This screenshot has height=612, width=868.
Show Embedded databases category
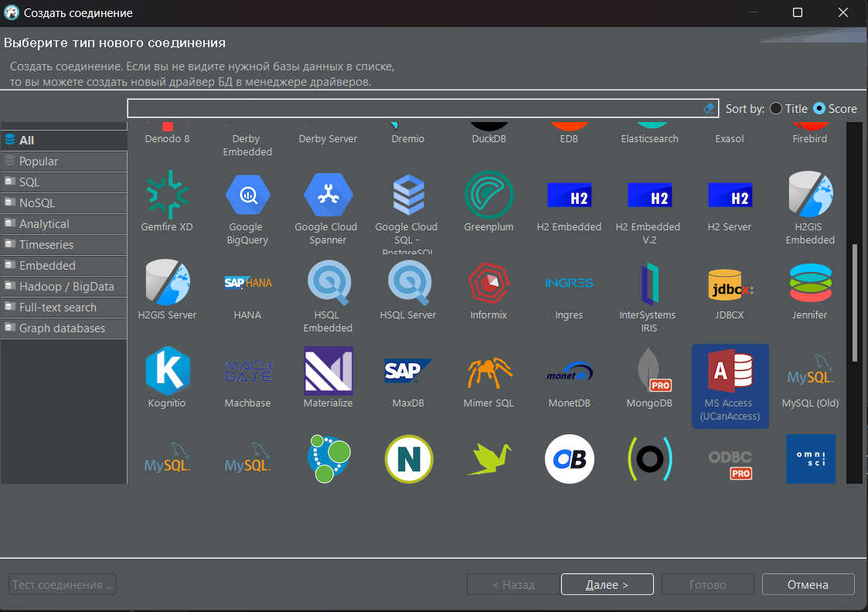pos(64,266)
